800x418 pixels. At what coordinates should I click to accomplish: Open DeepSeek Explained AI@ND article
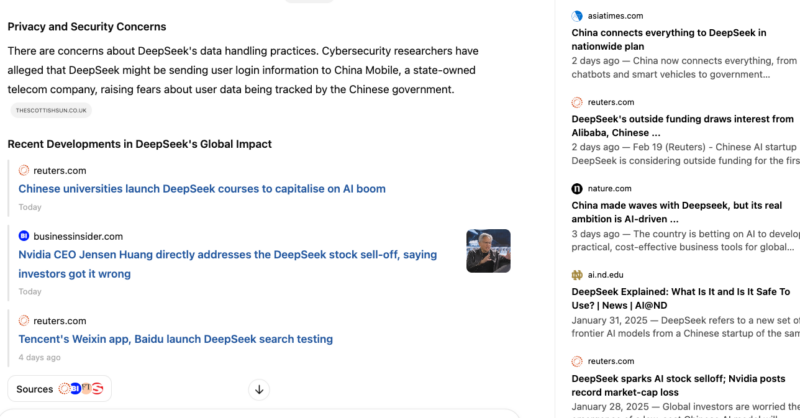[x=681, y=299]
